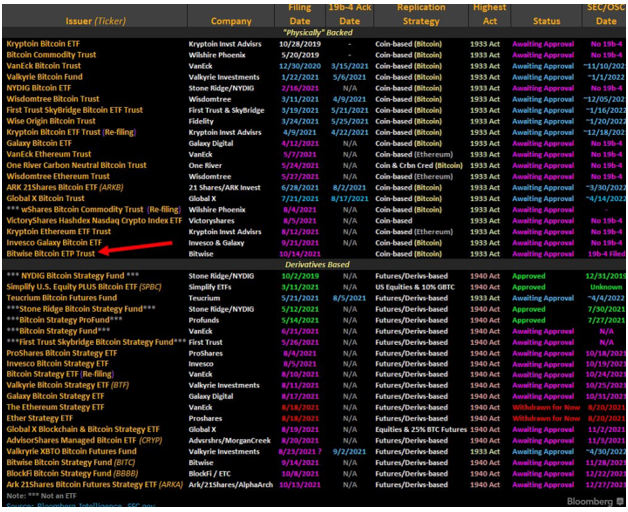The height and width of the screenshot is (512, 628).
Task: Select Simplify U.S. Equity PLUS Bitcoin ETF (SPBC)
Action: (84, 287)
